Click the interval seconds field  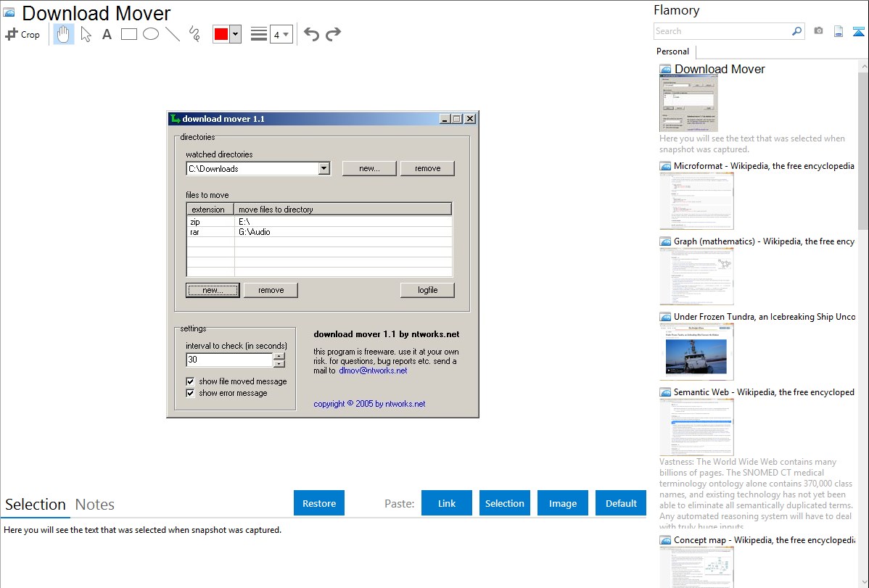click(x=229, y=360)
